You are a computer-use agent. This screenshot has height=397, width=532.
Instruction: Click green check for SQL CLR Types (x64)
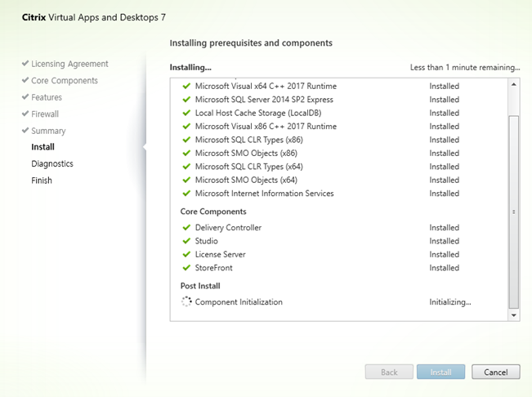186,167
